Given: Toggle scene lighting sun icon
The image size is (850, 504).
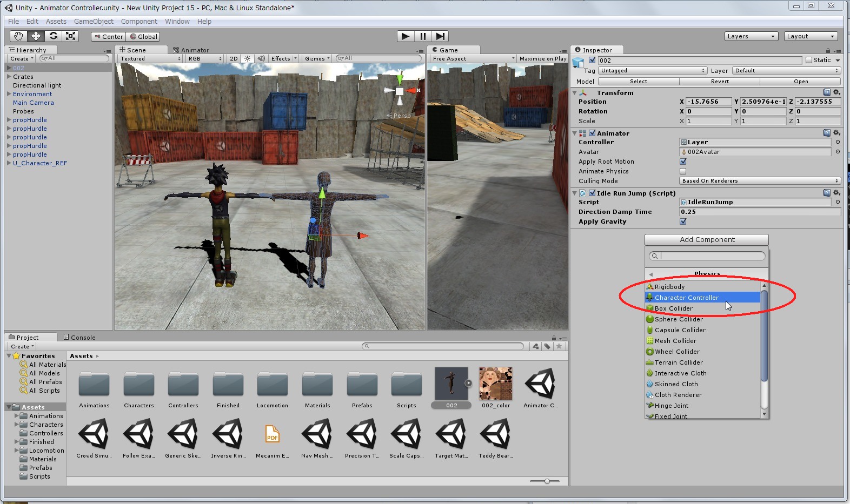Looking at the screenshot, I should (x=247, y=58).
